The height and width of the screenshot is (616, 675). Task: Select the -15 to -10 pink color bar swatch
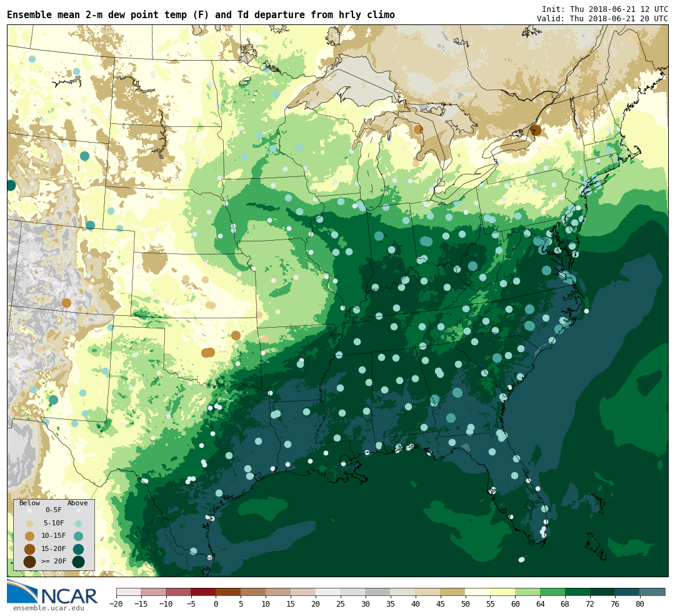pos(154,592)
